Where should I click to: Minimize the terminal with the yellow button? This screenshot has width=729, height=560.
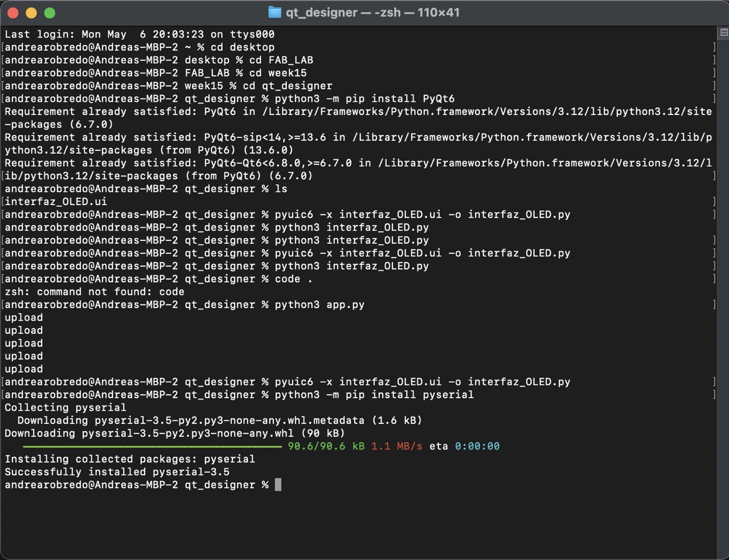coord(31,13)
